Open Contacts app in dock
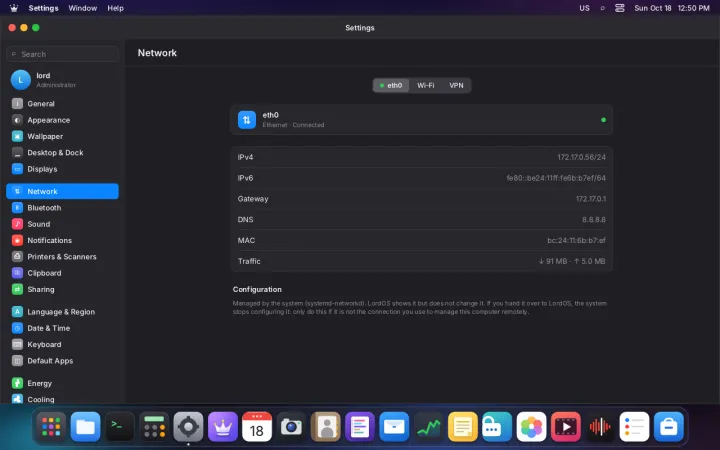Viewport: 720px width, 450px height. (326, 427)
